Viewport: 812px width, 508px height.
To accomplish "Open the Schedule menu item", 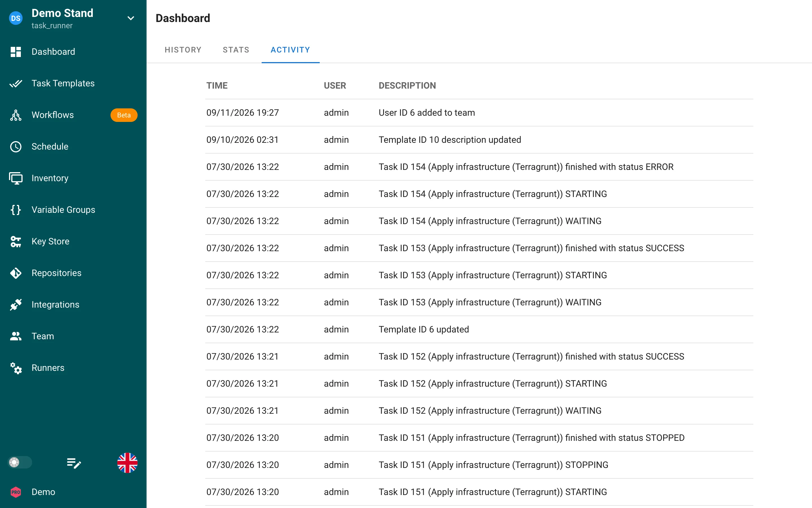I will [x=50, y=146].
